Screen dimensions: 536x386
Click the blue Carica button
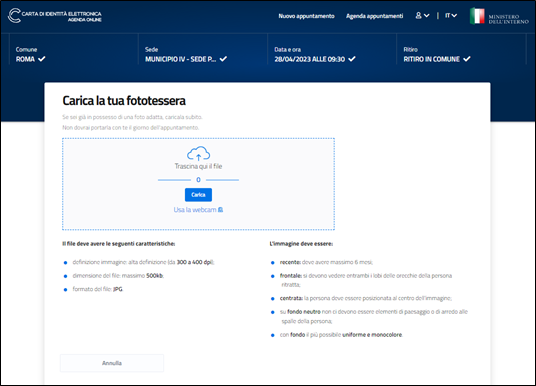click(x=198, y=195)
